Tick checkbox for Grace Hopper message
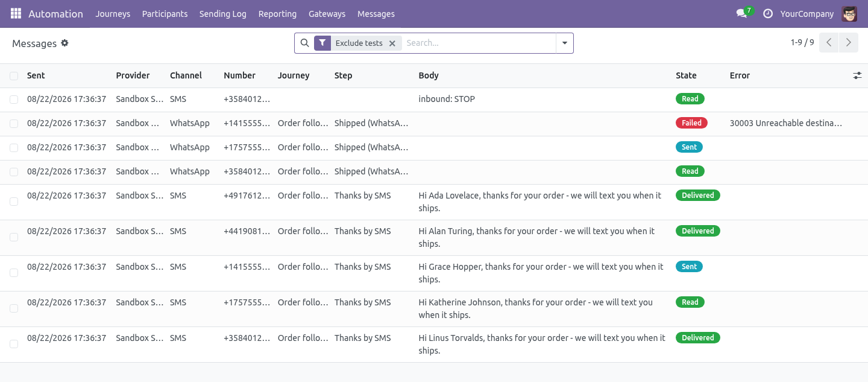This screenshot has width=868, height=382. [14, 273]
